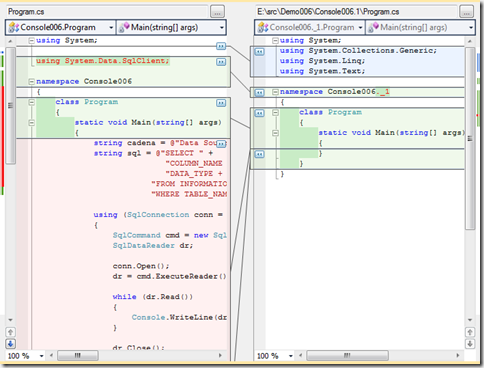
Task: Click the while (dr.Read()) line
Action: pos(153,297)
